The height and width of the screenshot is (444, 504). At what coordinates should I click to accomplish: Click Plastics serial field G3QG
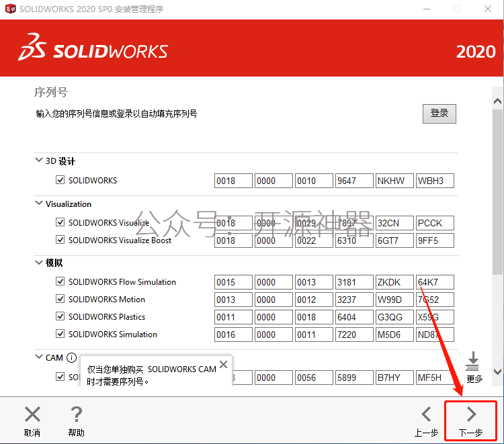pos(394,317)
